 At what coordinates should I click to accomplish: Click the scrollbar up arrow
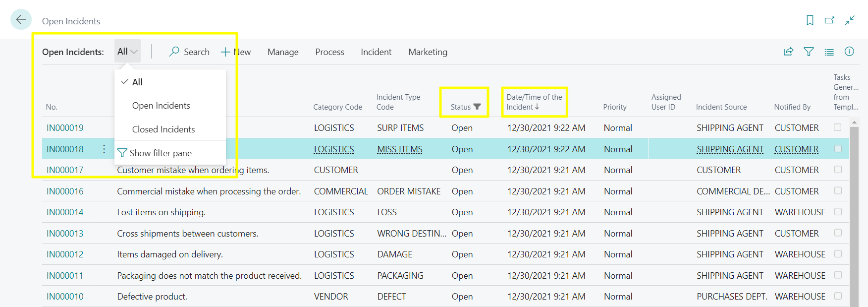pos(854,122)
